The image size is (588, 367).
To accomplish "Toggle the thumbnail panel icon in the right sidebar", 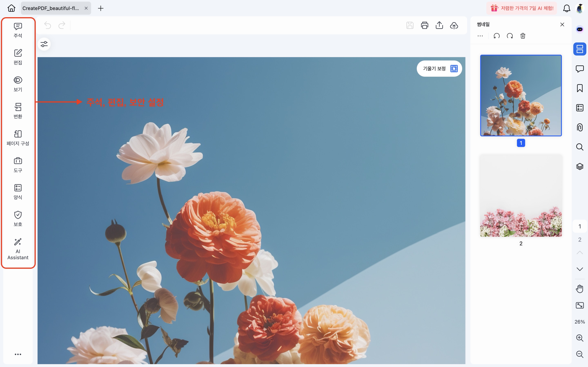I will [x=579, y=49].
